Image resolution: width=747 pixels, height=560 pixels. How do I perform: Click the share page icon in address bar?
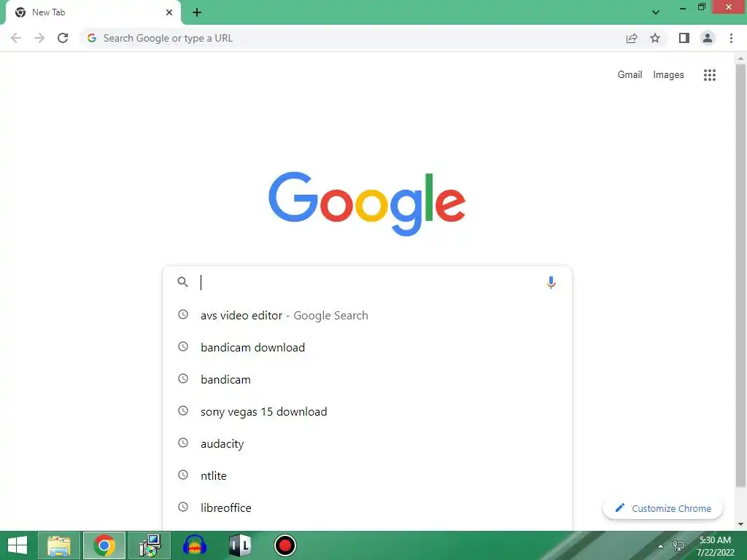632,38
